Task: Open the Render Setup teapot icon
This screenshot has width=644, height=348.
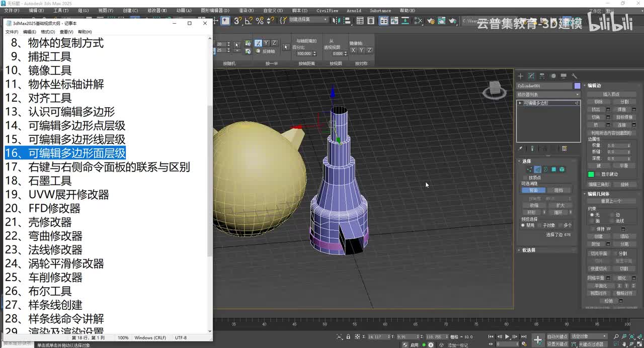Action: [x=431, y=21]
